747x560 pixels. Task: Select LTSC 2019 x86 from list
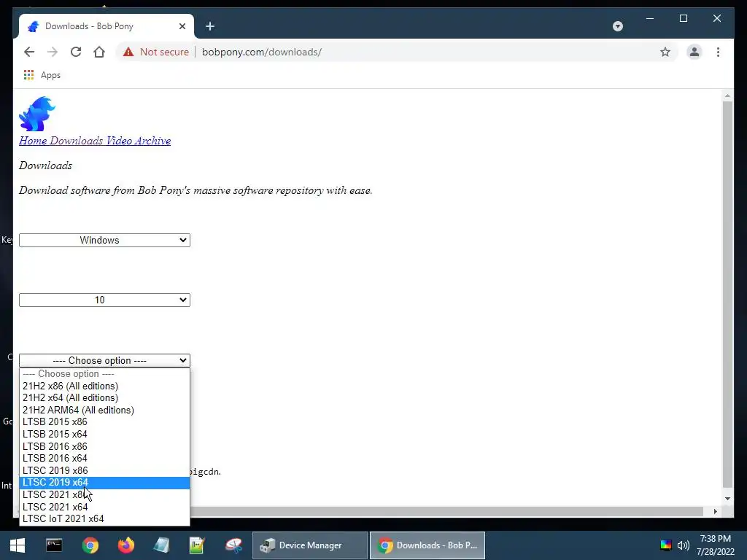coord(104,470)
